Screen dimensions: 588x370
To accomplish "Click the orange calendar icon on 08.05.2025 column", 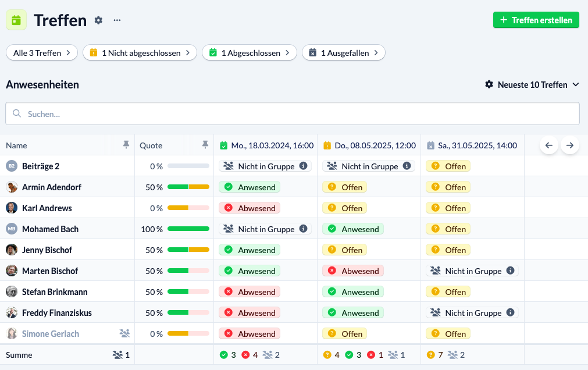I will click(x=327, y=145).
